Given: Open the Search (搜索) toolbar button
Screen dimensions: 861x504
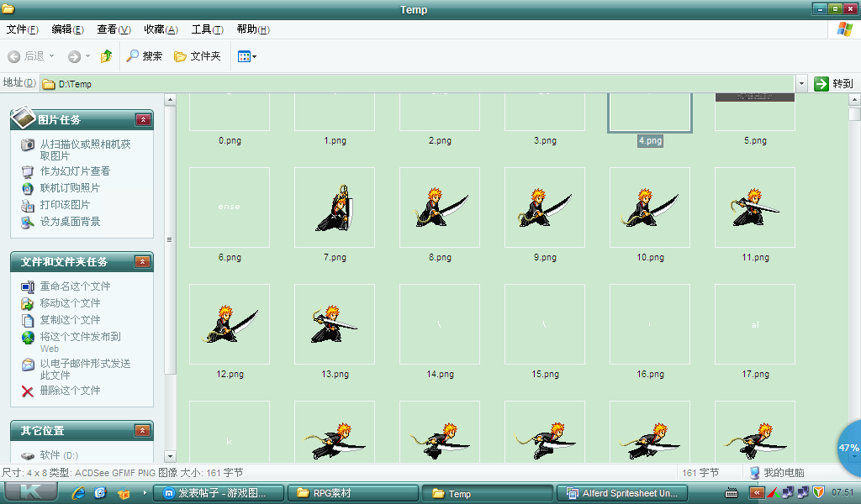Looking at the screenshot, I should 145,56.
